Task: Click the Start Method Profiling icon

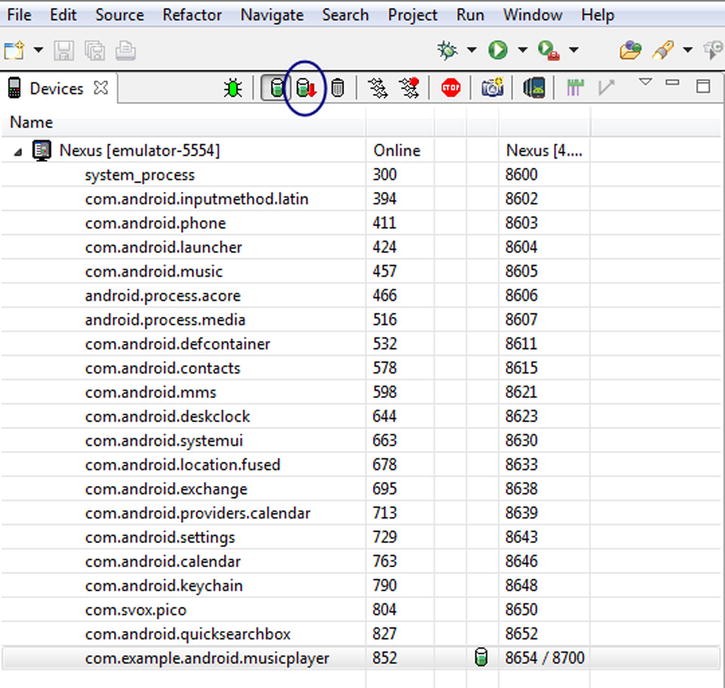Action: pyautogui.click(x=409, y=88)
